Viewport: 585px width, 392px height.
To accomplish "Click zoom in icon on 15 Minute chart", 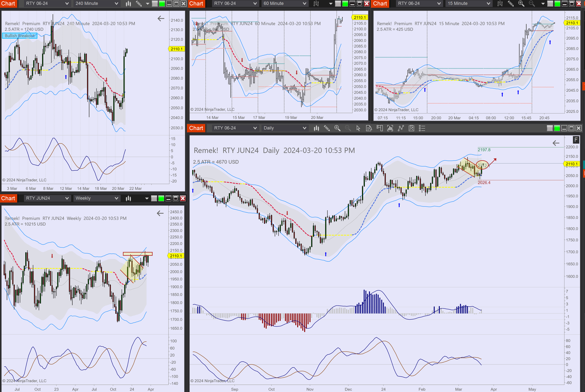I will pyautogui.click(x=521, y=4).
